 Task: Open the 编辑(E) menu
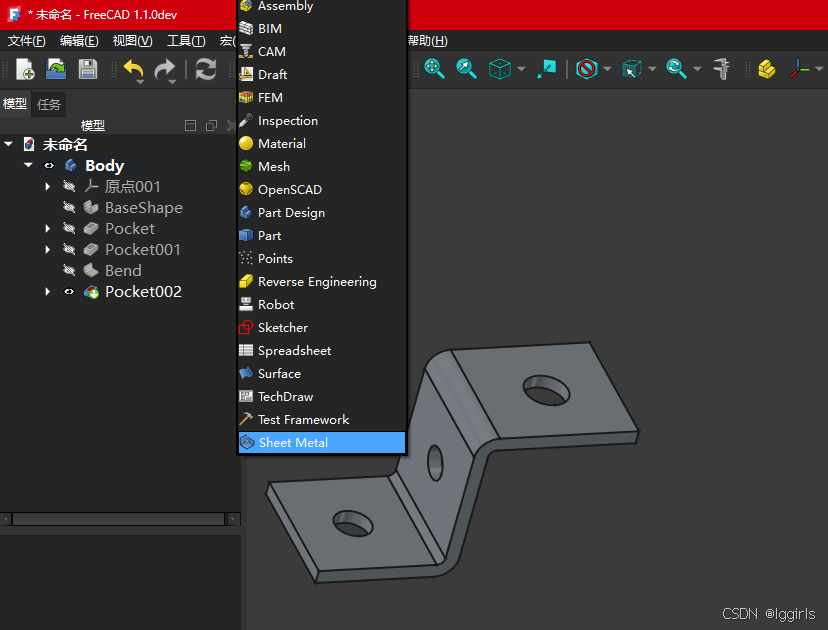[x=79, y=41]
